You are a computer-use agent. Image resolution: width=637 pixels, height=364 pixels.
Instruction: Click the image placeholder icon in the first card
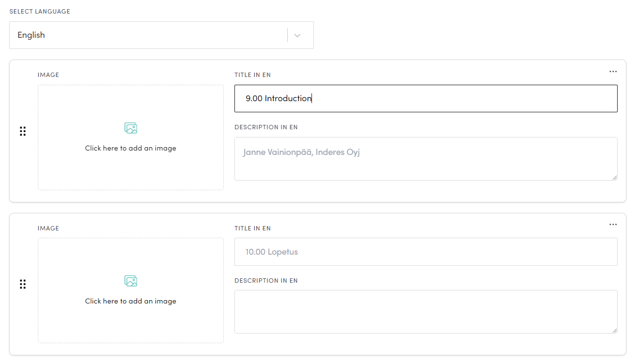click(x=130, y=128)
